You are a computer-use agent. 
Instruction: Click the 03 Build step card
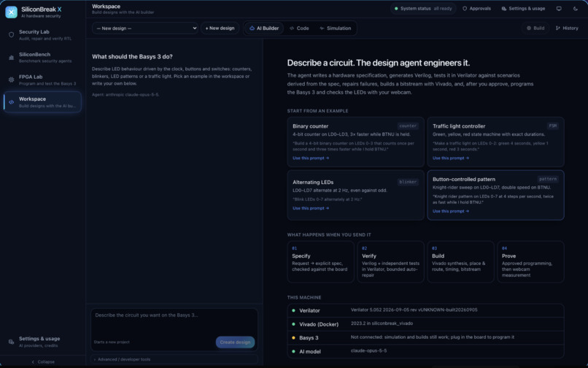pyautogui.click(x=460, y=261)
